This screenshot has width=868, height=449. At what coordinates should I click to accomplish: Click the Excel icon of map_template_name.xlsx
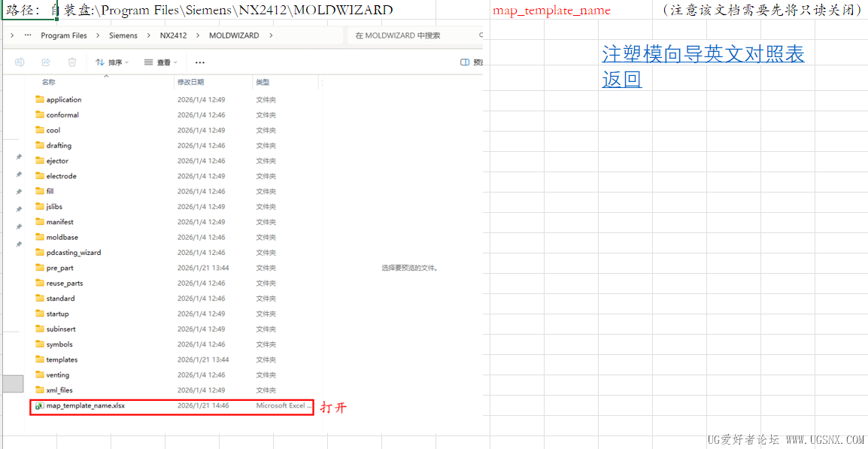pyautogui.click(x=39, y=406)
